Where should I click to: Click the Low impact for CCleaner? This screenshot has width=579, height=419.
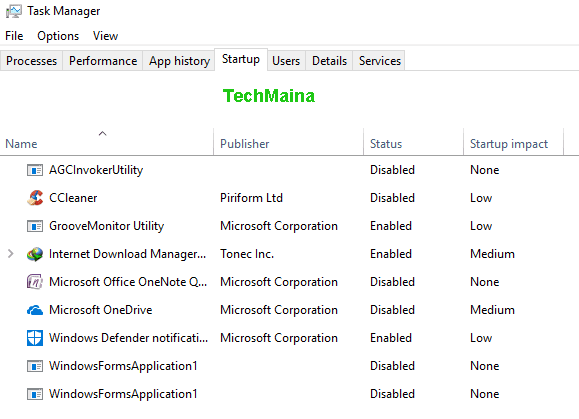click(x=481, y=198)
